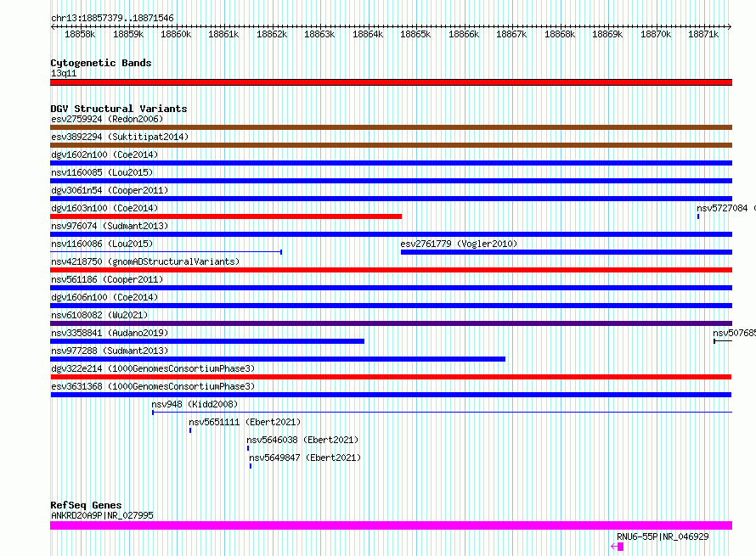
Task: Open the Cytogenetic Bands track heading
Action: [x=101, y=63]
